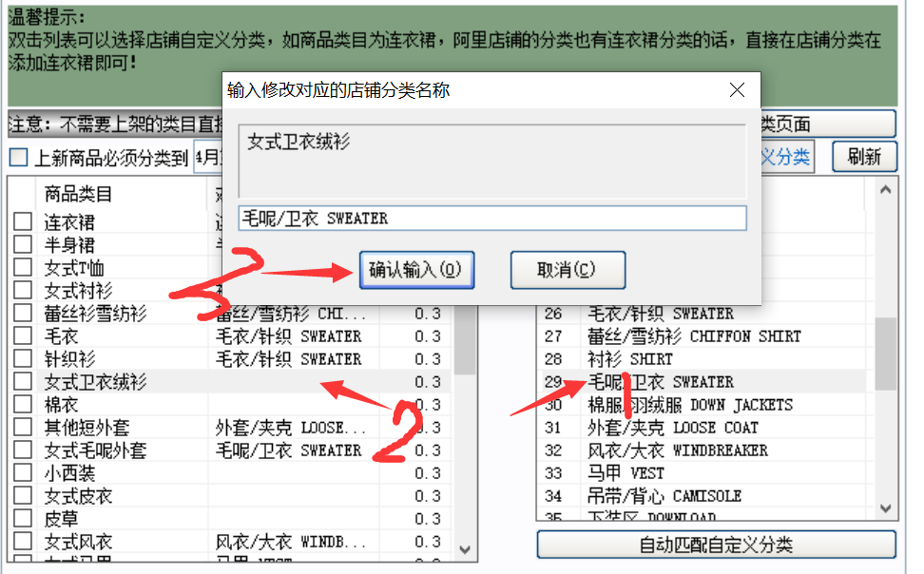Select row 28 衬衫 SHIRT
Screen dimensions: 924x574
point(702,359)
